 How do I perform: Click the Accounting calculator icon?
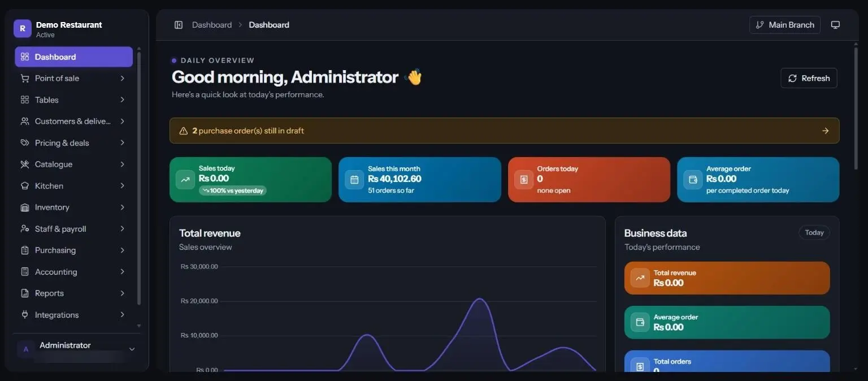(x=25, y=272)
